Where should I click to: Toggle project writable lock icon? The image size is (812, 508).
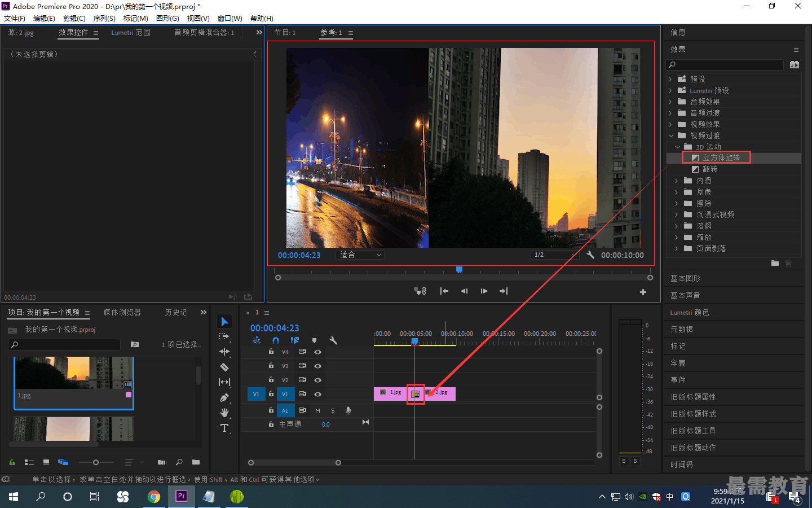coord(12,462)
